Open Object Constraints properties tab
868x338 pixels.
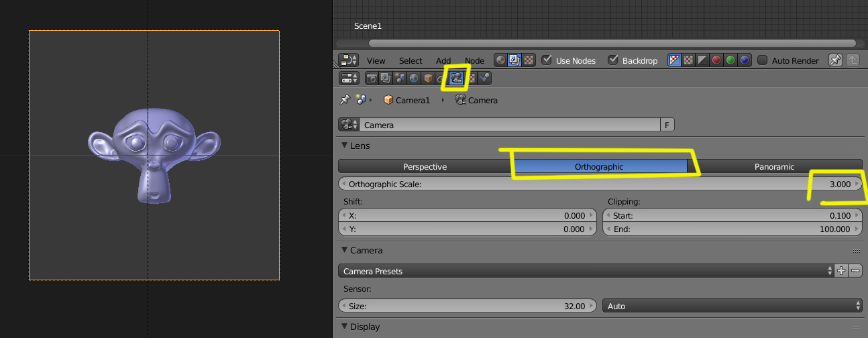click(440, 78)
